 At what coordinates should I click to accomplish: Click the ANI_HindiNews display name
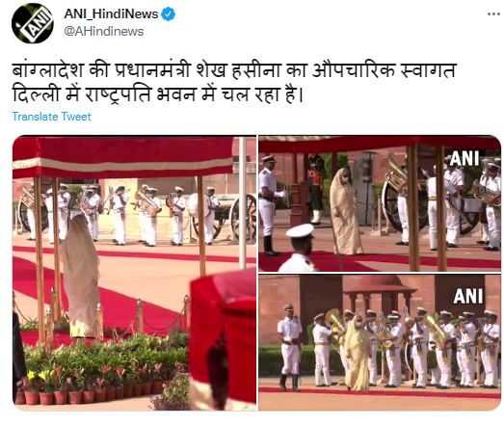pyautogui.click(x=111, y=14)
